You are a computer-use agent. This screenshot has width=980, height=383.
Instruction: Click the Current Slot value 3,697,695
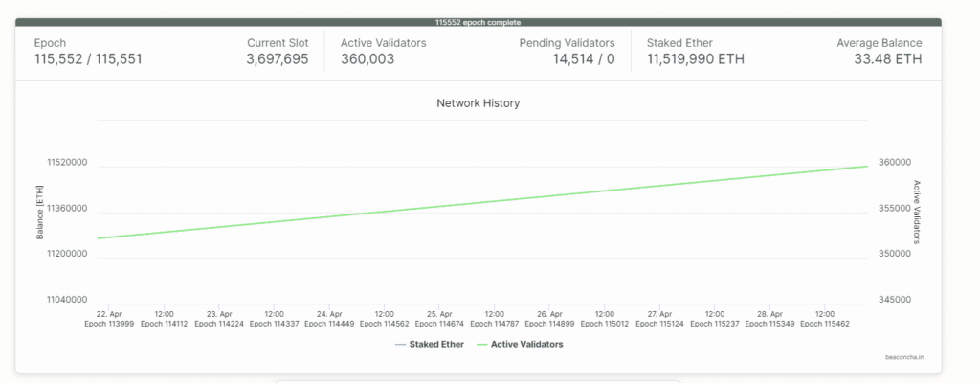tap(278, 59)
